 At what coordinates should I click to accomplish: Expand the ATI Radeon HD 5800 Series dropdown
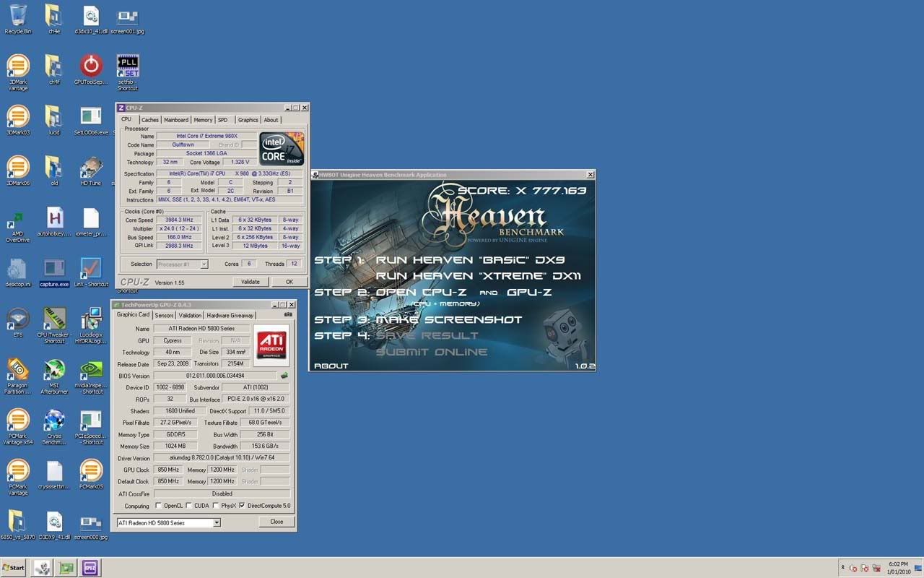click(217, 522)
